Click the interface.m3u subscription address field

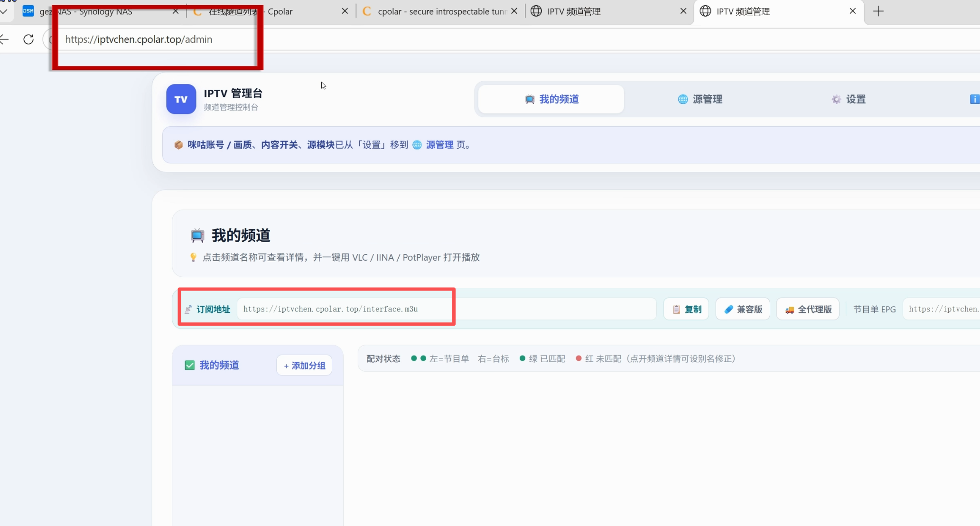click(447, 309)
